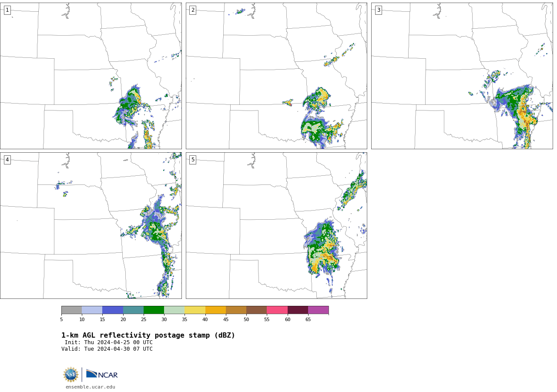Screen dimensions: 557x392
Task: Click the pink 55-60 dBZ swatch
Action: [277, 310]
